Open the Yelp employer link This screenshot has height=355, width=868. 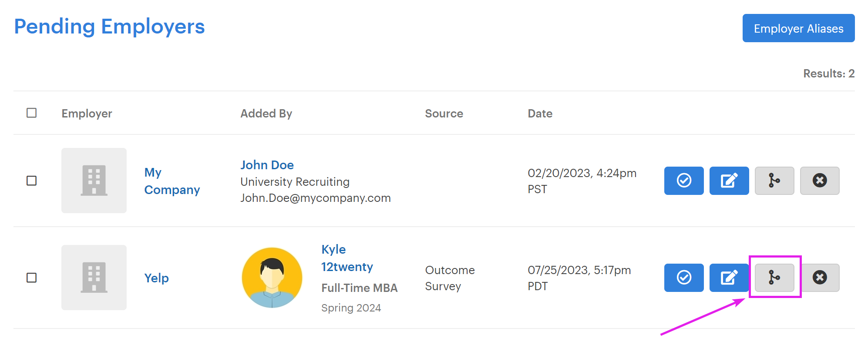coord(156,278)
